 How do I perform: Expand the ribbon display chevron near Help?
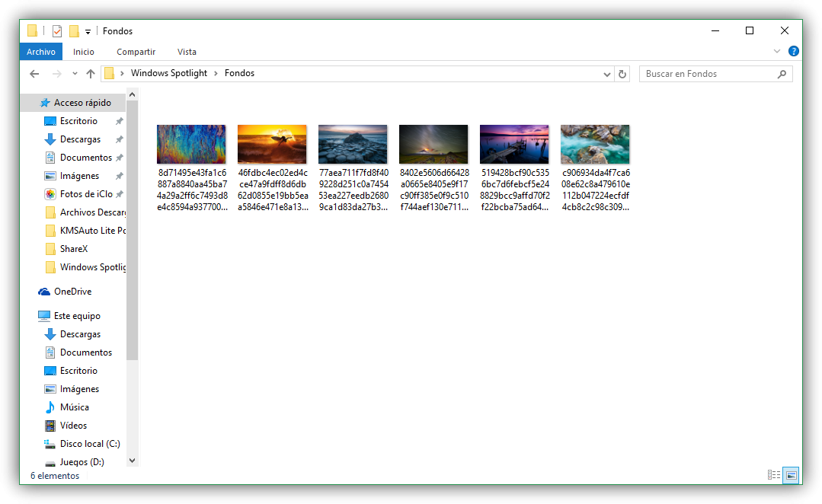(x=776, y=51)
